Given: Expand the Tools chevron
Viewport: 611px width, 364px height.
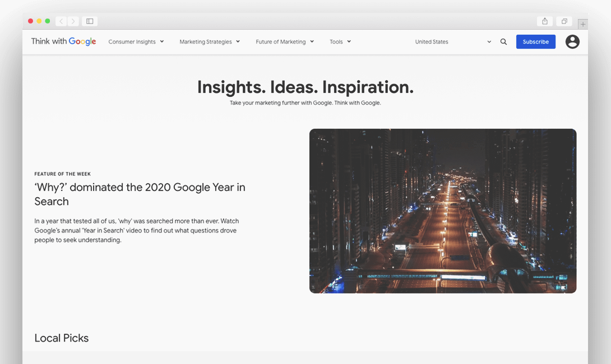Looking at the screenshot, I should click(349, 41).
